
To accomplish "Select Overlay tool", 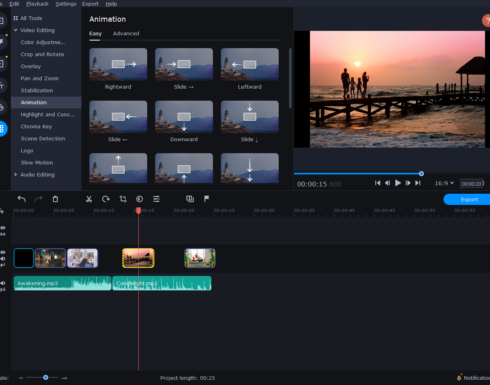I will coord(31,66).
